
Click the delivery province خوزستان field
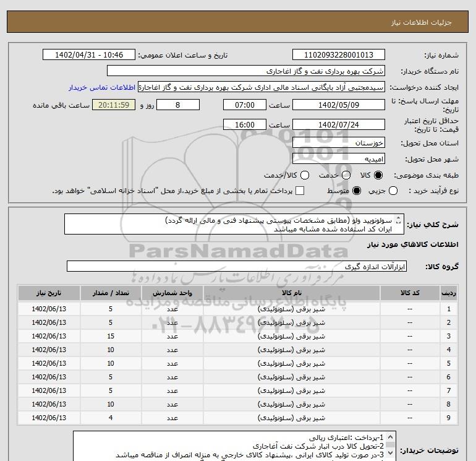339,142
